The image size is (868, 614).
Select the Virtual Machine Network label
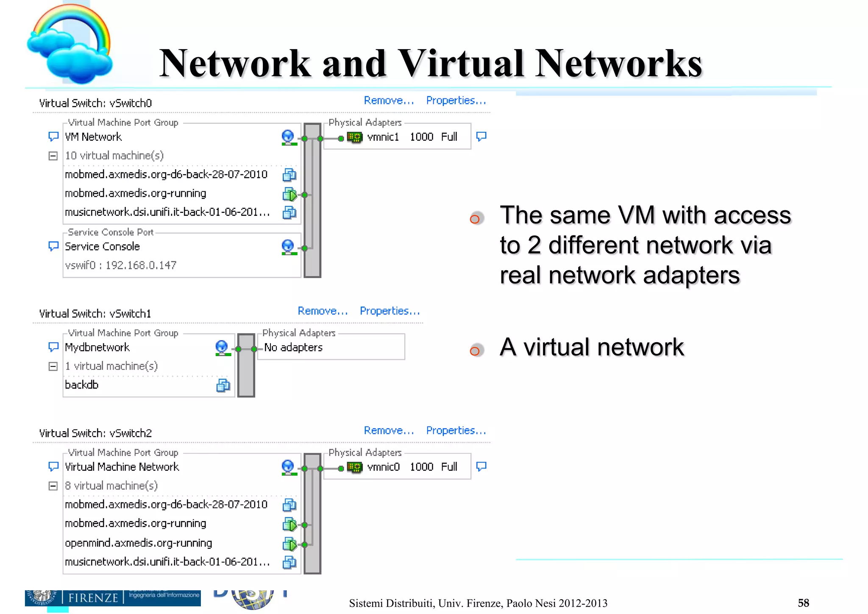click(122, 467)
